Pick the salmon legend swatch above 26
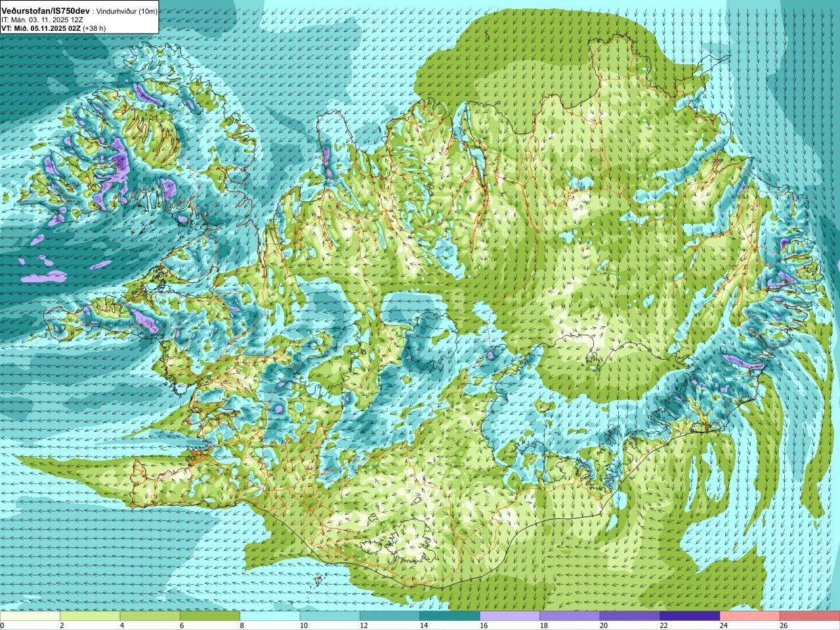 [810, 616]
